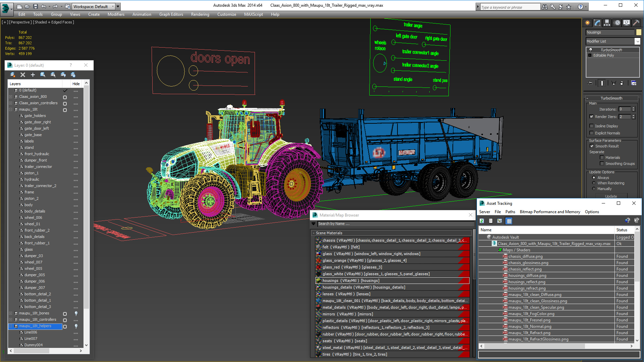Image resolution: width=644 pixels, height=362 pixels.
Task: Select housings_diffuse.png in Asset Tracking
Action: click(527, 276)
